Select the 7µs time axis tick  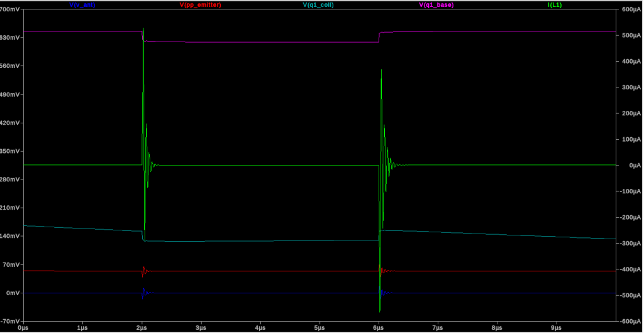438,329
